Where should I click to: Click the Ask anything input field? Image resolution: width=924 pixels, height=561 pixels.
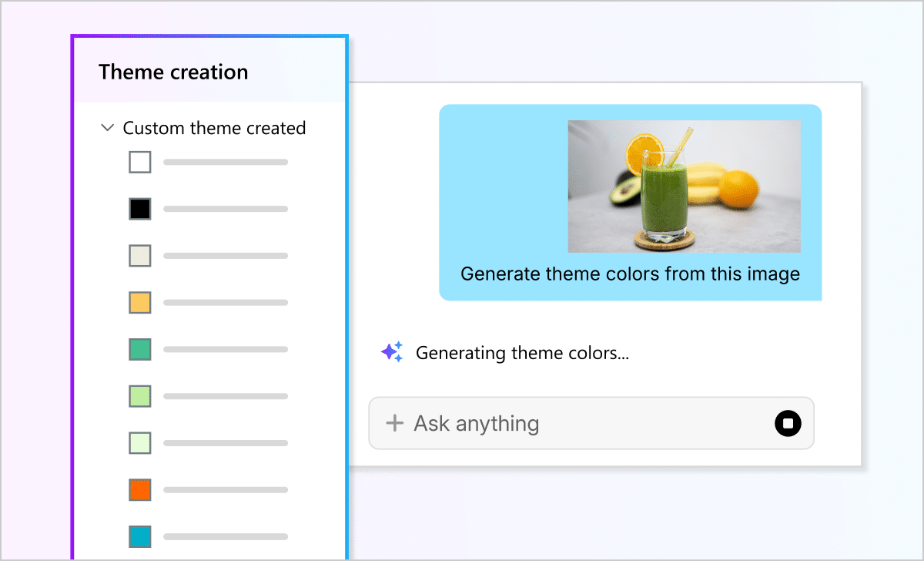[577, 423]
